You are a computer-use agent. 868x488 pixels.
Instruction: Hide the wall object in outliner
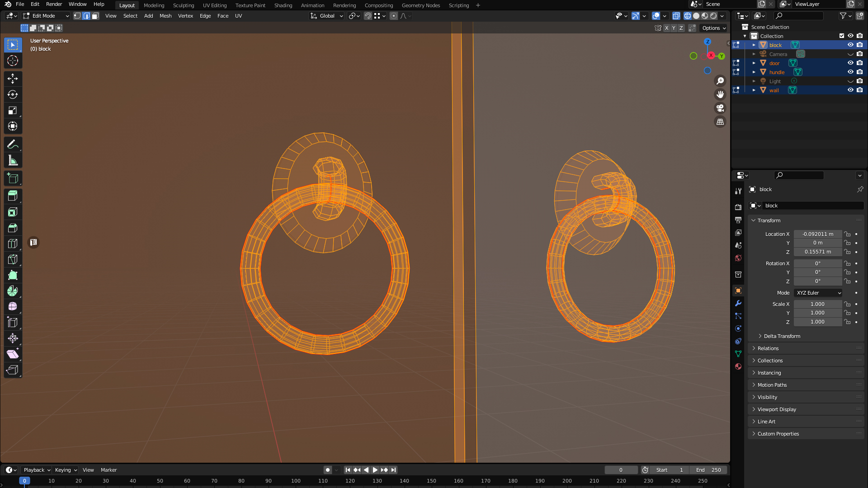850,90
